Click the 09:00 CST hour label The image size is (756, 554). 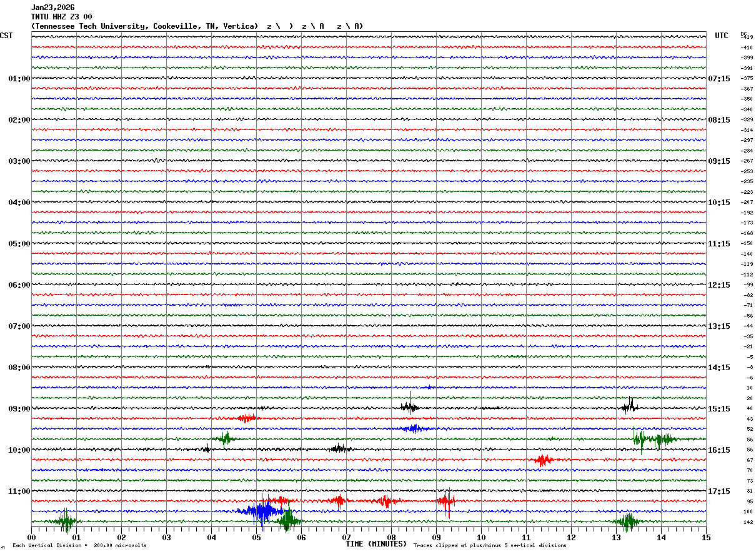coord(19,409)
